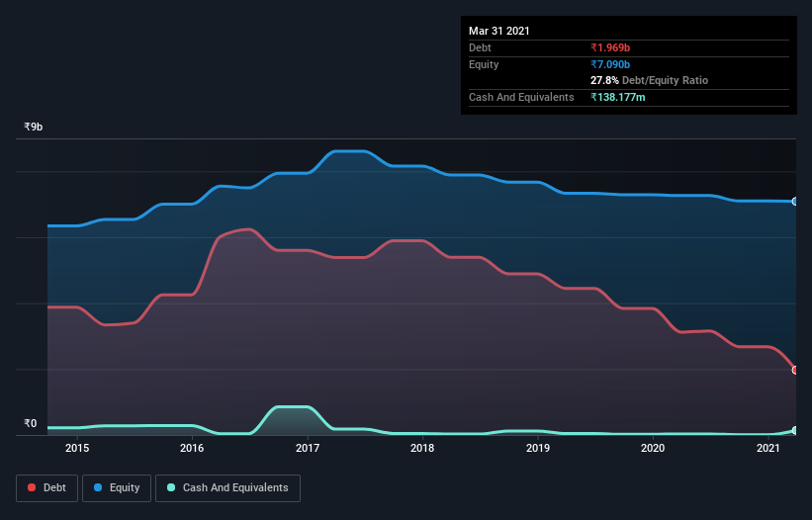This screenshot has width=812, height=520.
Task: Click the ₹0 y-axis label
Action: pyautogui.click(x=31, y=423)
